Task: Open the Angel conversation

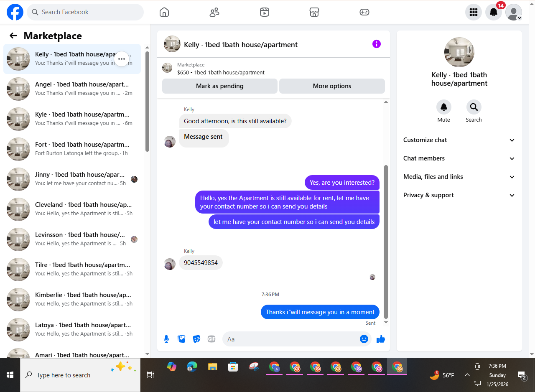Action: 72,89
